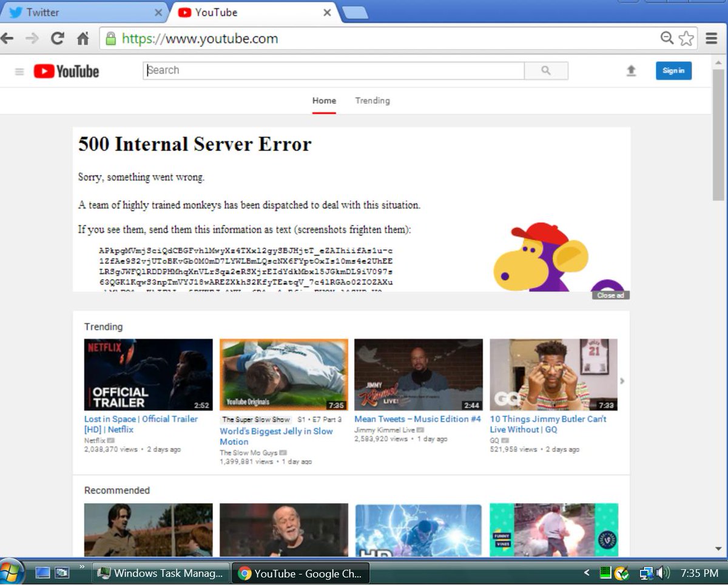This screenshot has width=728, height=585.
Task: Click the Recommended section heading
Action: [116, 490]
